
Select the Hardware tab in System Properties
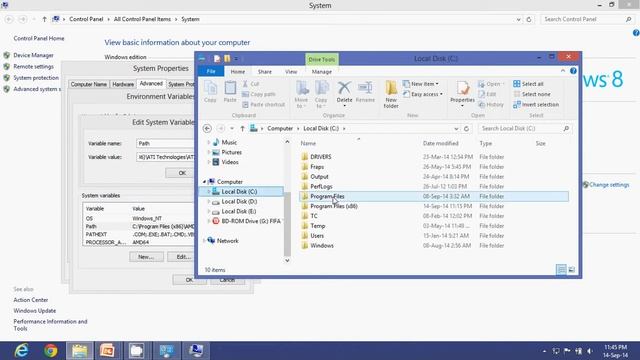point(123,84)
